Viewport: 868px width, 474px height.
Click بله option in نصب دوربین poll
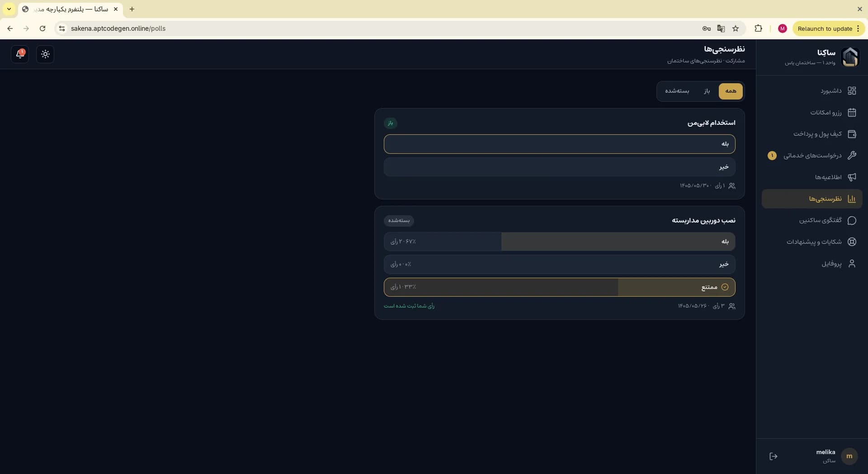[560, 242]
